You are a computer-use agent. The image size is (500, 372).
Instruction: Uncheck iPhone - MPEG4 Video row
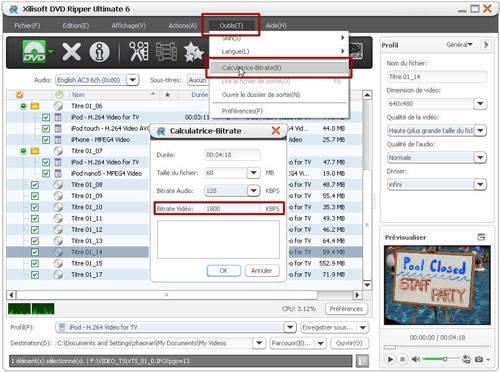pyautogui.click(x=46, y=140)
